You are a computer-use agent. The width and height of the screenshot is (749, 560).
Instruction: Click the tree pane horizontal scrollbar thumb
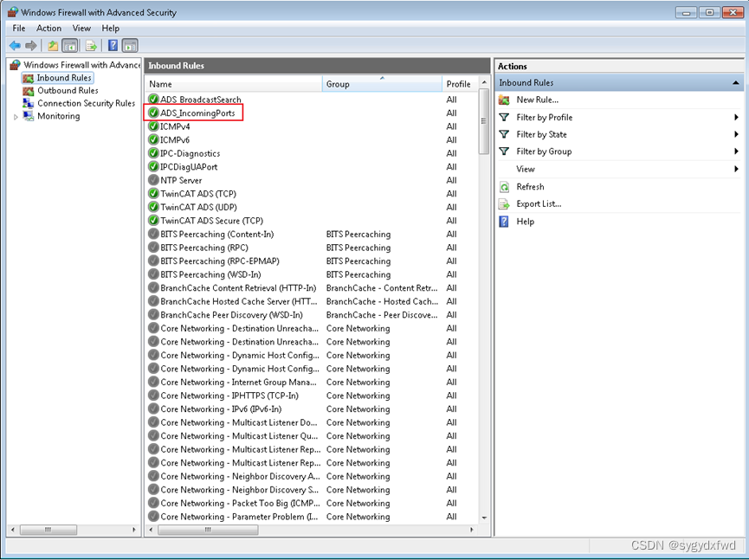[x=48, y=530]
